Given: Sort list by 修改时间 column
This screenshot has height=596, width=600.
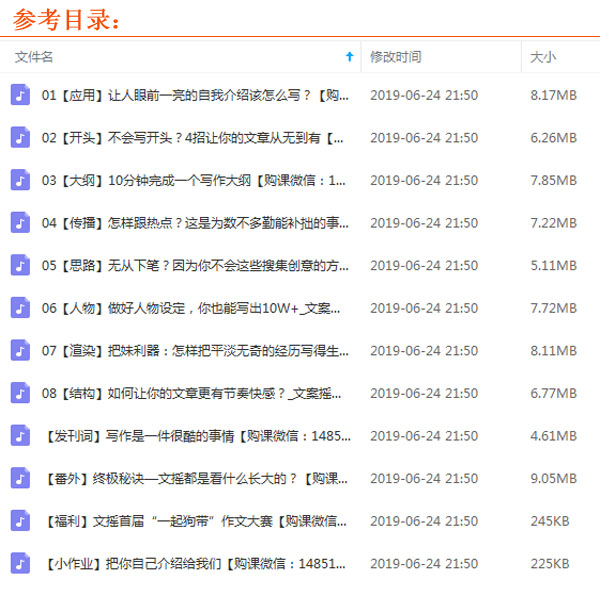Looking at the screenshot, I should pos(396,57).
